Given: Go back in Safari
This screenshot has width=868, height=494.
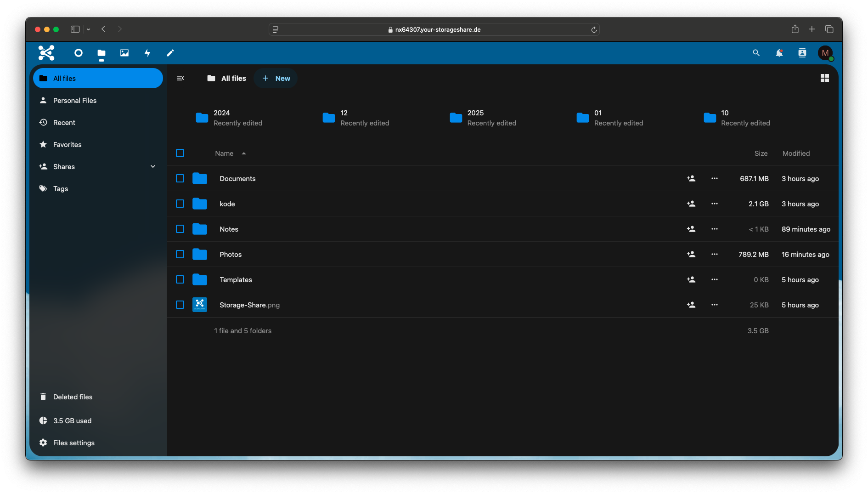Looking at the screenshot, I should [104, 29].
